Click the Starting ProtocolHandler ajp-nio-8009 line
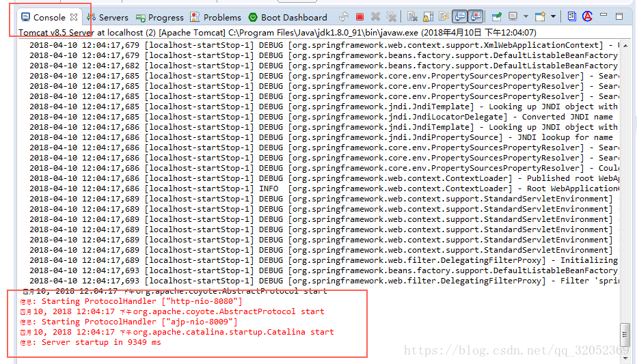The height and width of the screenshot is (364, 637). pos(128,322)
